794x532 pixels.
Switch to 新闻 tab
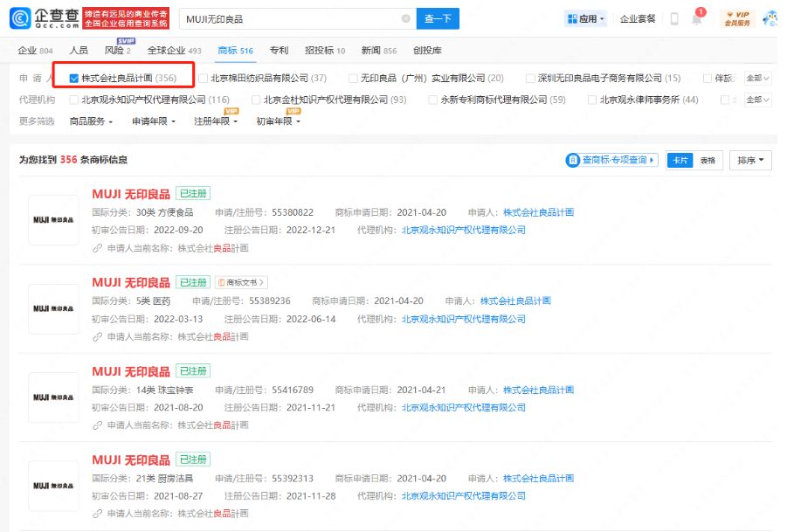[379, 50]
